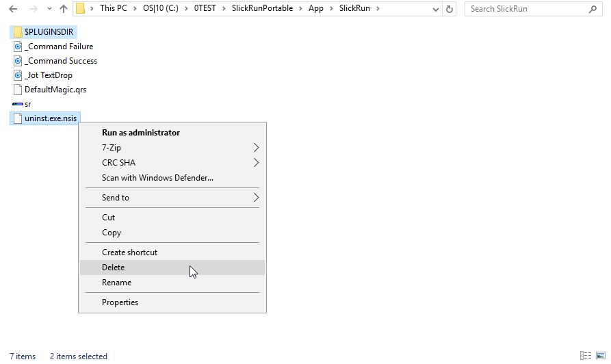Click the forward navigation arrow

click(33, 9)
